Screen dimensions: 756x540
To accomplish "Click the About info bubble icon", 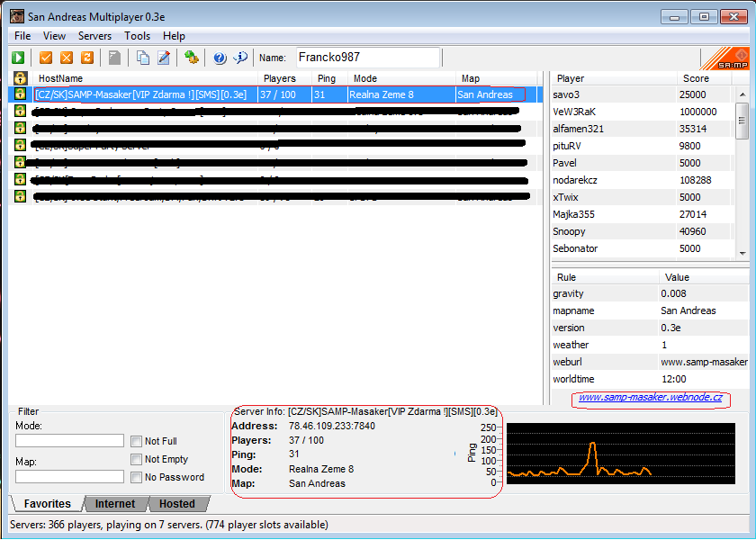I will [240, 58].
